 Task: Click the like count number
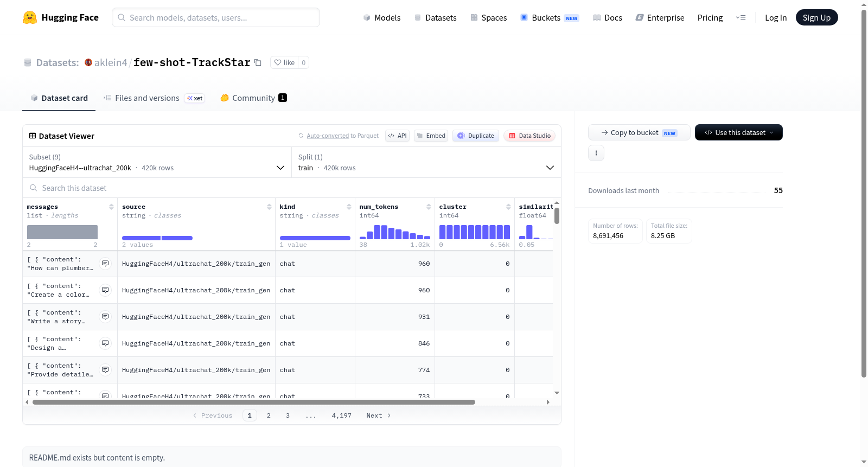(x=304, y=63)
